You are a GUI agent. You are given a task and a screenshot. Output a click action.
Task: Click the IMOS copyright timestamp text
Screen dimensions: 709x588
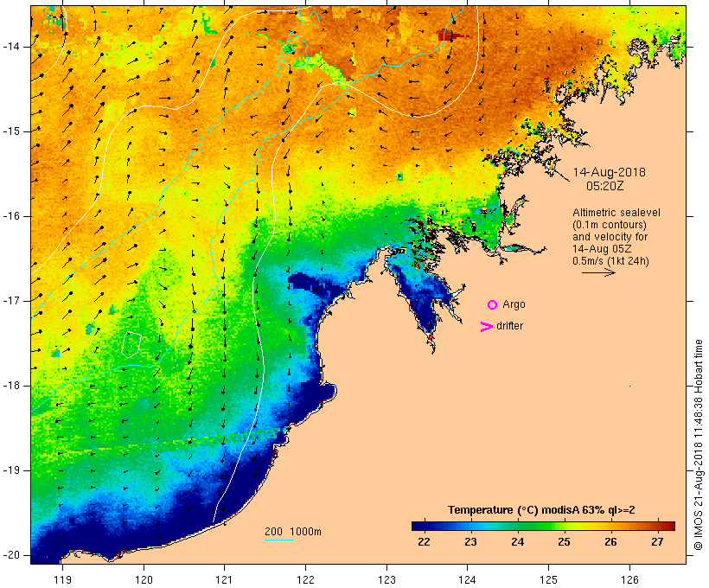pos(699,444)
